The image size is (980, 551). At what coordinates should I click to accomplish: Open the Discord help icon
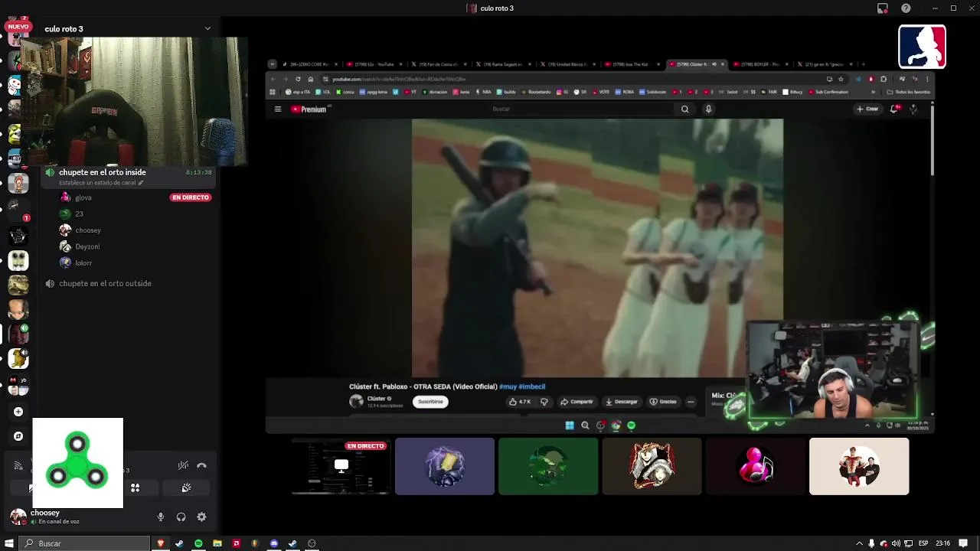(906, 8)
